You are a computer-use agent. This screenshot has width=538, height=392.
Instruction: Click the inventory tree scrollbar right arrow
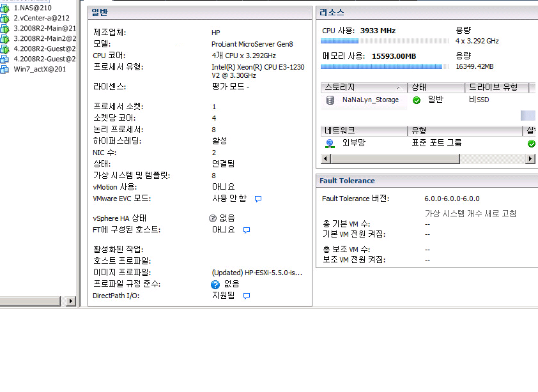click(x=71, y=301)
